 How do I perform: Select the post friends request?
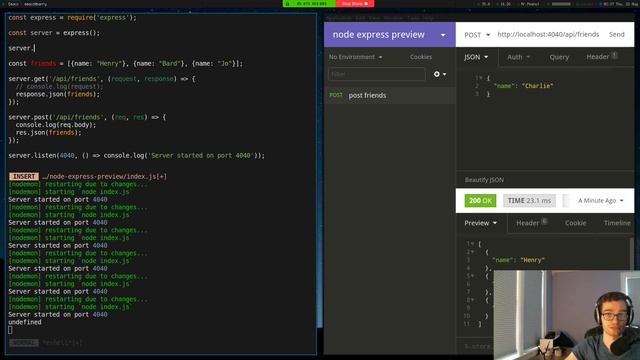tap(390, 96)
